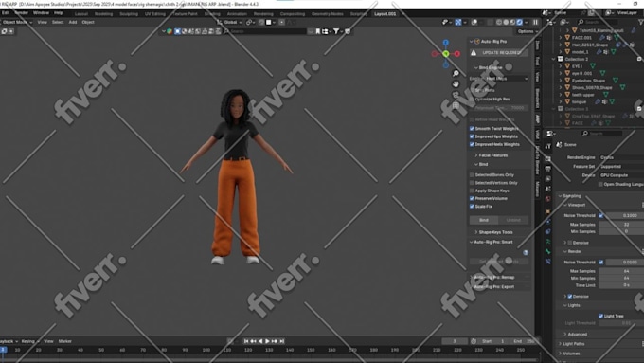Viewport: 644px width, 363px height.
Task: Open the Window menu
Action: 41,13
